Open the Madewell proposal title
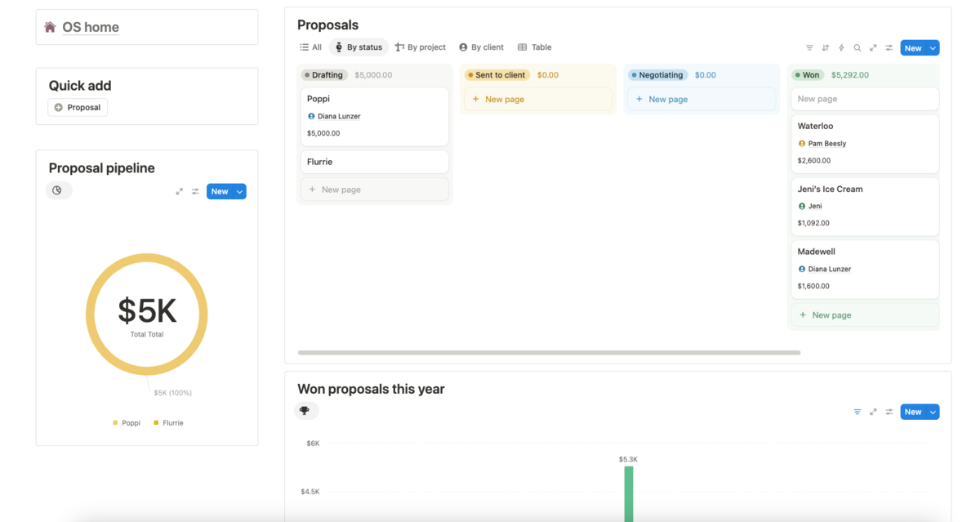The image size is (980, 522). point(816,252)
